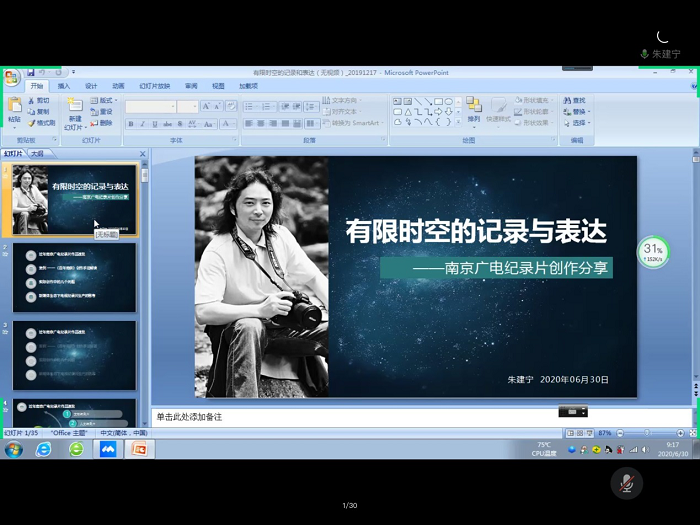Toggle the microphone mute button
Screen dimensions: 700x525
[626, 483]
